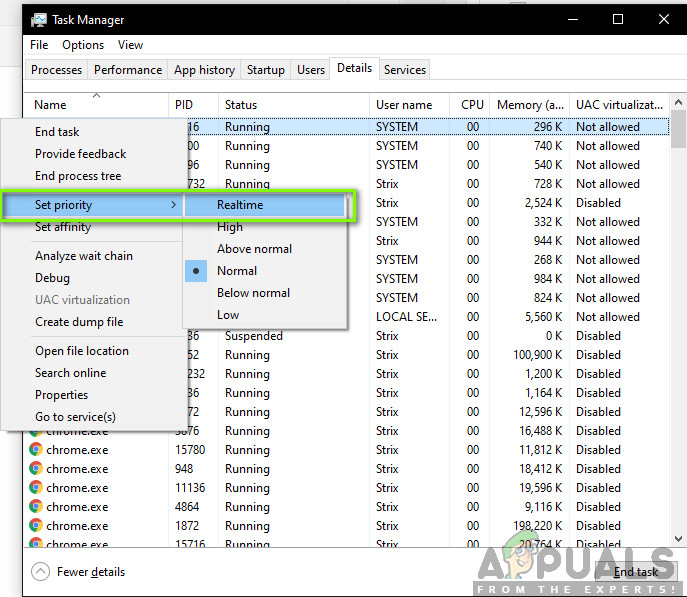Click Chrome icon in PID 948 row
Screen dimensions: 687x597
[36, 469]
